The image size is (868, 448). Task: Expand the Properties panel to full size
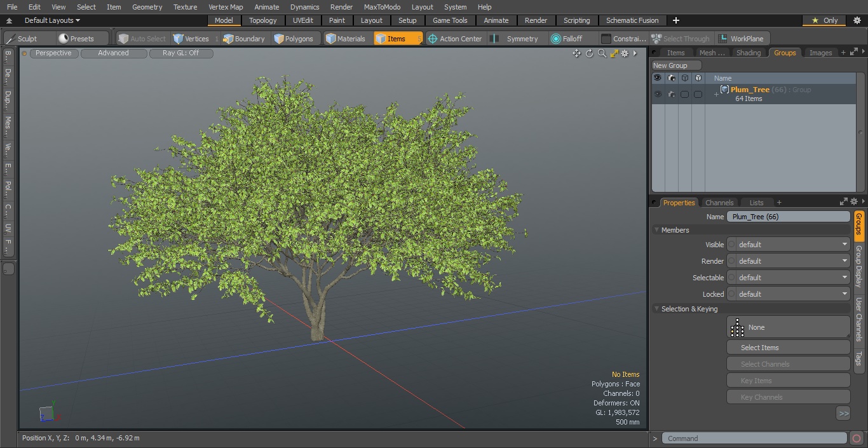click(844, 201)
